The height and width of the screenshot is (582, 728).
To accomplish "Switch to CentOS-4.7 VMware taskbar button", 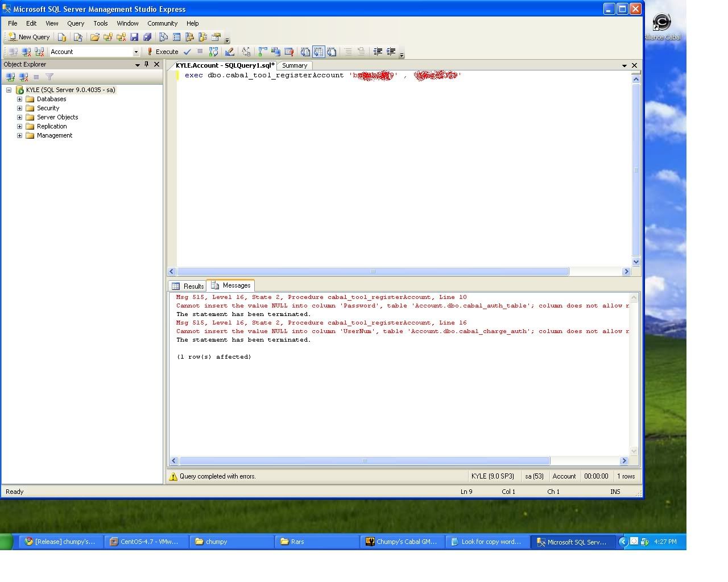I will (x=147, y=542).
